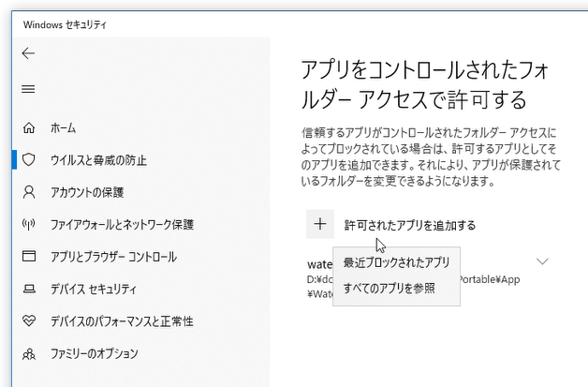Click the app and browser window icon
The height and width of the screenshot is (387, 588).
pyautogui.click(x=29, y=257)
